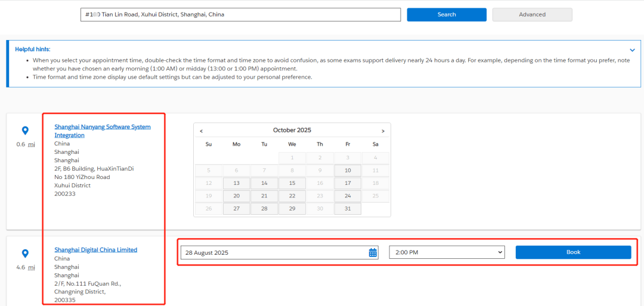Select October 15 in the calendar
The image size is (644, 306).
click(292, 183)
